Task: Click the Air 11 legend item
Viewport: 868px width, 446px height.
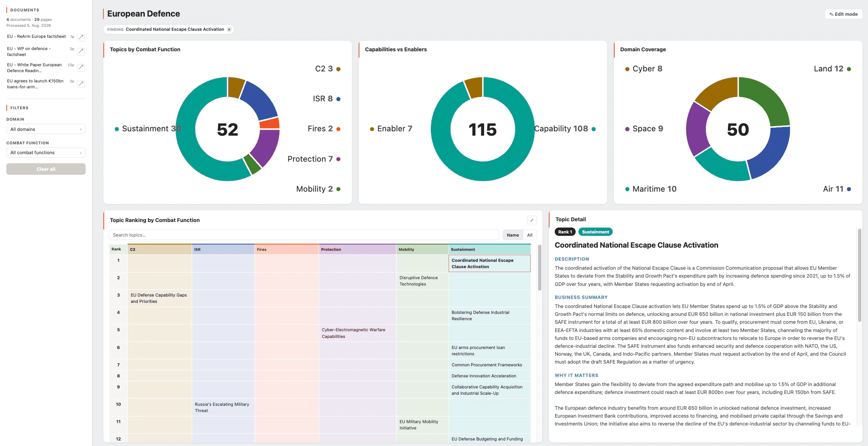Action: tap(837, 189)
